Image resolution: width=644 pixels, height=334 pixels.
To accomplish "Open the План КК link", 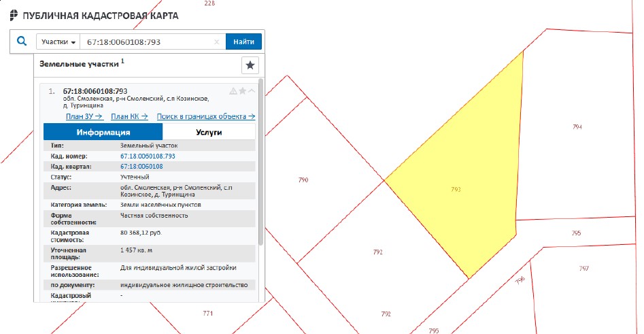I will [129, 116].
